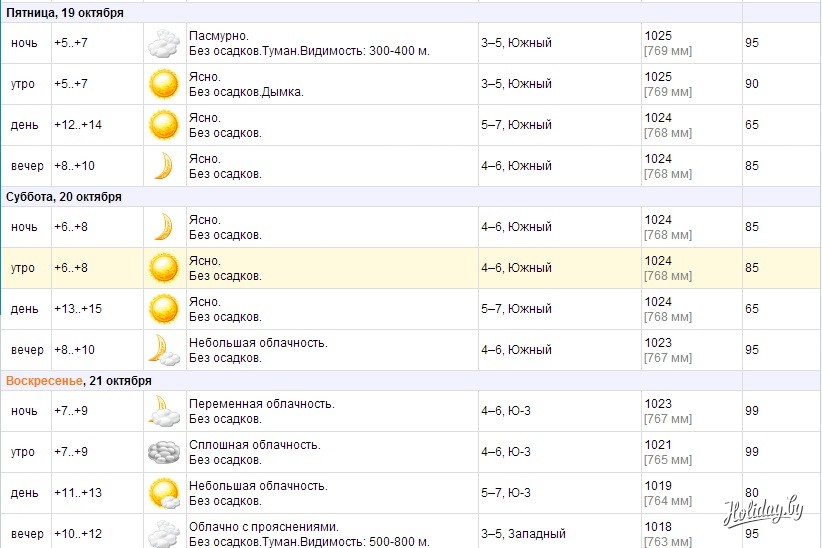
Task: Click the sun icon for Friday daytime
Action: [x=163, y=125]
